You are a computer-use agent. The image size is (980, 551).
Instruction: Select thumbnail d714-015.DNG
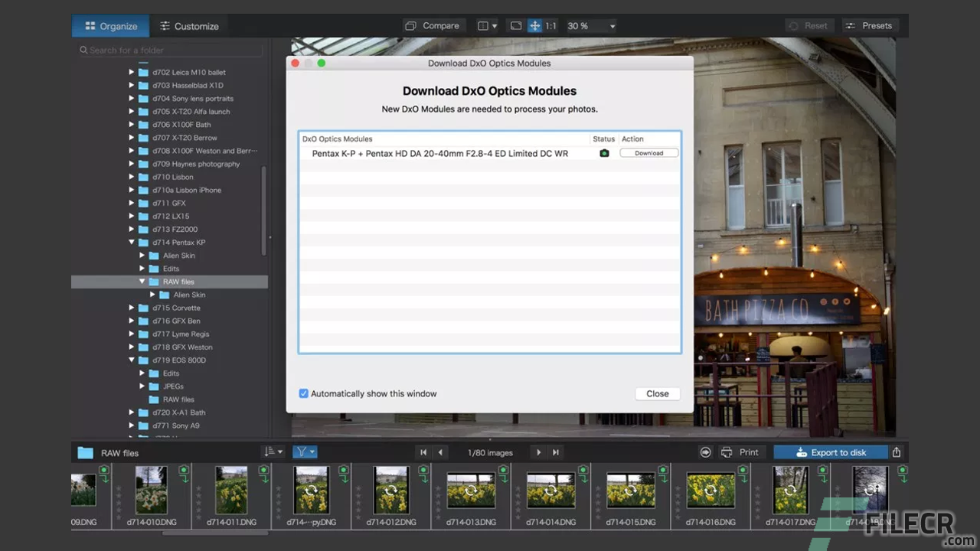point(630,490)
